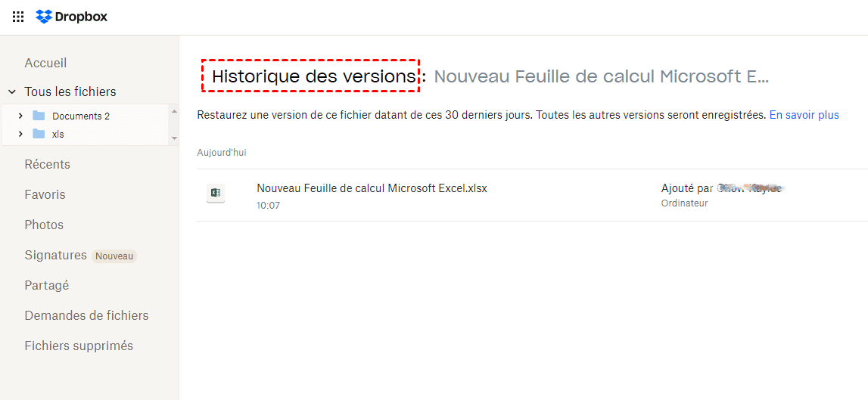Click the Dropbox logo
The width and height of the screenshot is (868, 400).
click(72, 17)
